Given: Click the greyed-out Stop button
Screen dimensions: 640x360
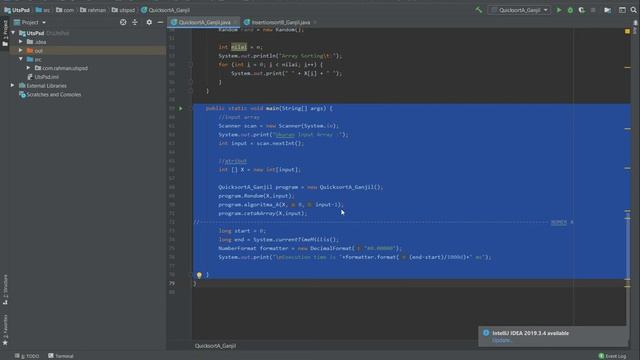Looking at the screenshot, I should tap(593, 10).
